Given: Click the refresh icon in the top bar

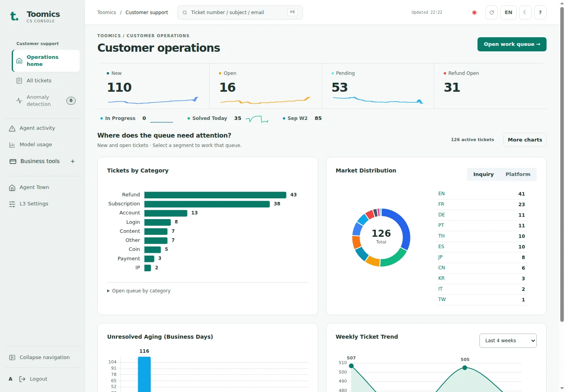Looking at the screenshot, I should click(x=491, y=13).
